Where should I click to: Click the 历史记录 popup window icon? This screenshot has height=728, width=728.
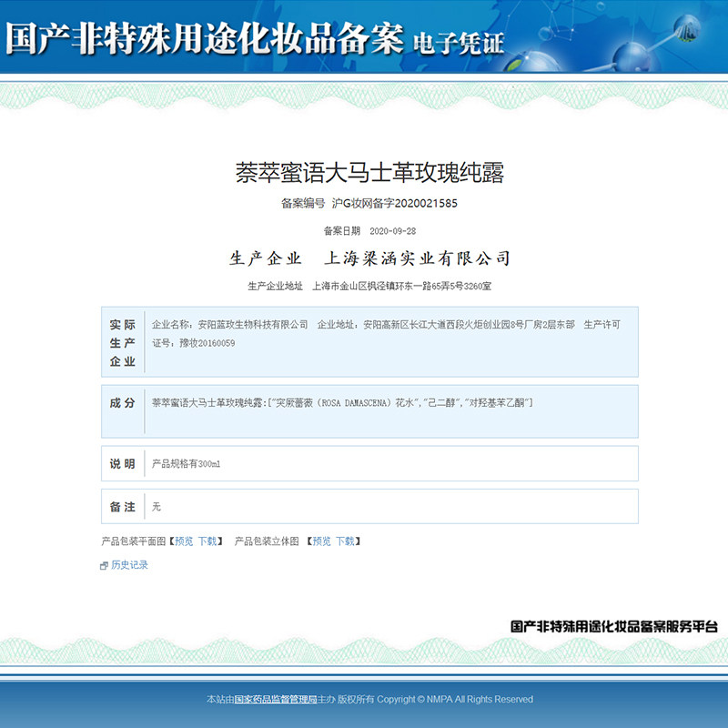click(104, 565)
